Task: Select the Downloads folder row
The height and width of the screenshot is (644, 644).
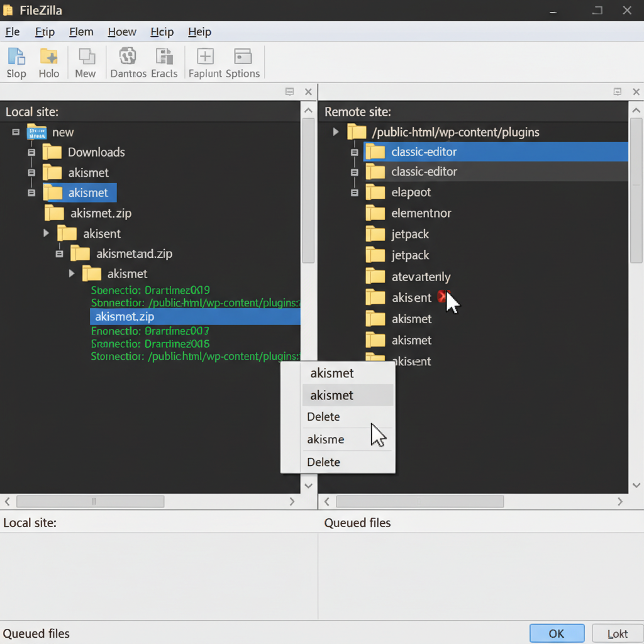Action: click(84, 152)
